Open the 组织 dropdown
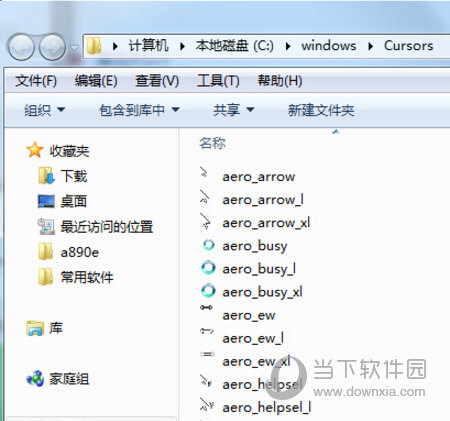The height and width of the screenshot is (421, 450). pos(44,110)
